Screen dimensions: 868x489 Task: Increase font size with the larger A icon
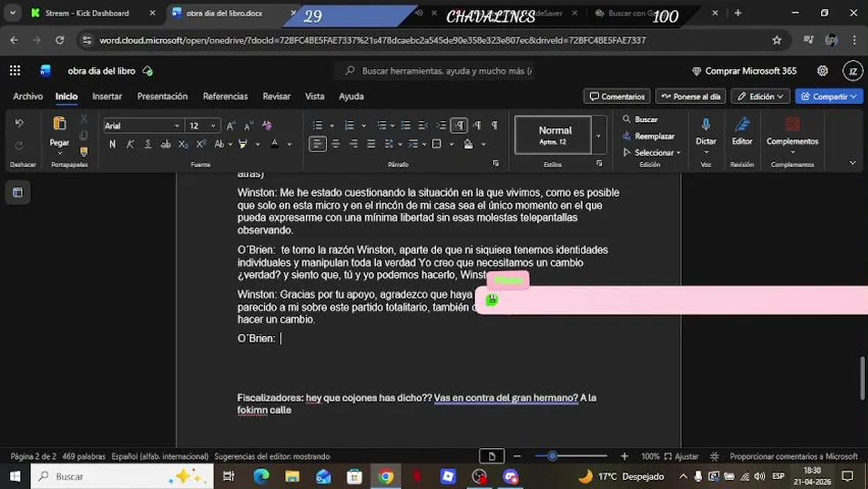coord(231,126)
